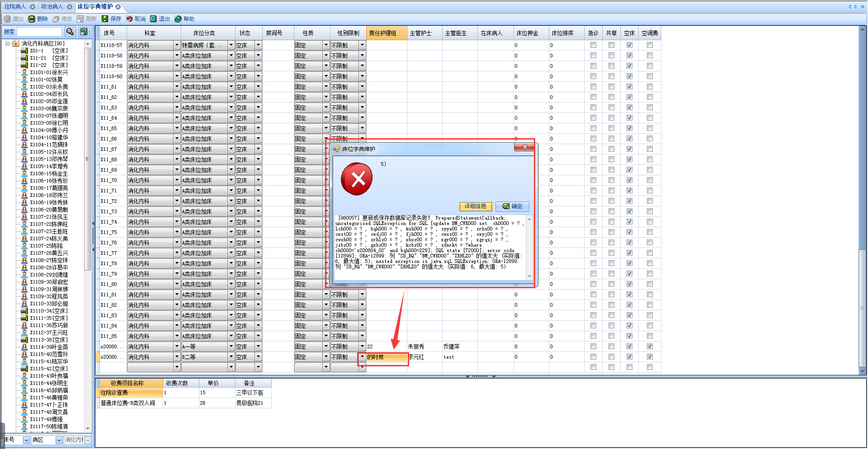The image size is (868, 449).
Task: Click the check icon on the 确定 button
Action: coord(506,206)
